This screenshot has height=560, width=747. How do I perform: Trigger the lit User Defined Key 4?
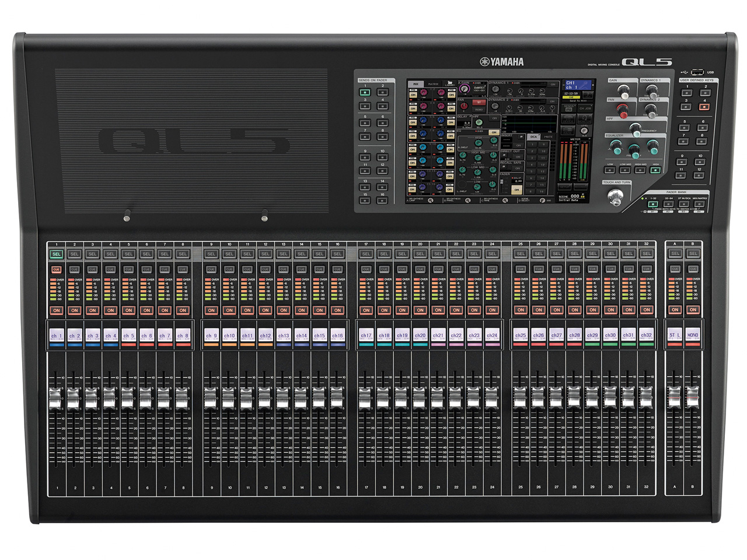coord(704,107)
